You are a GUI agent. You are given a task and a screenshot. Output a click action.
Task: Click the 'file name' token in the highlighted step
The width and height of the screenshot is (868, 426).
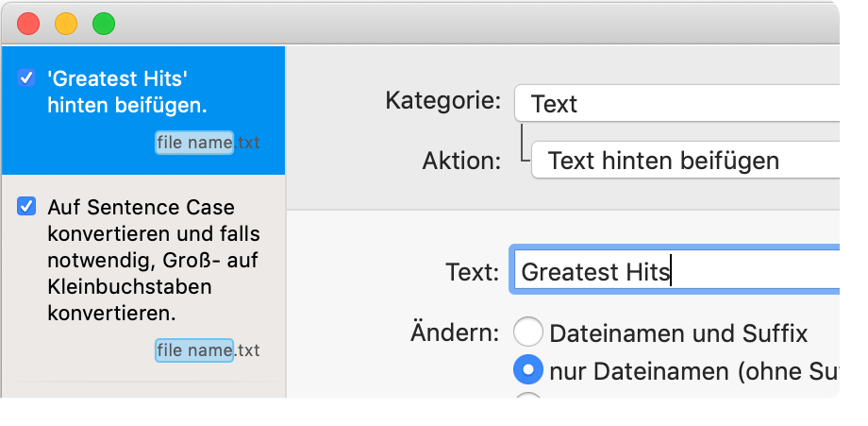pos(194,143)
